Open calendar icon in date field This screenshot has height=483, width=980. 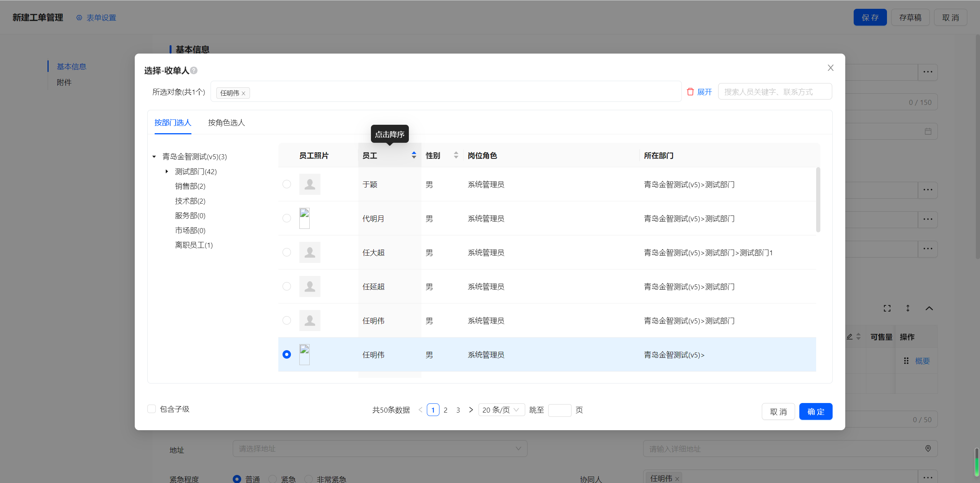point(928,131)
